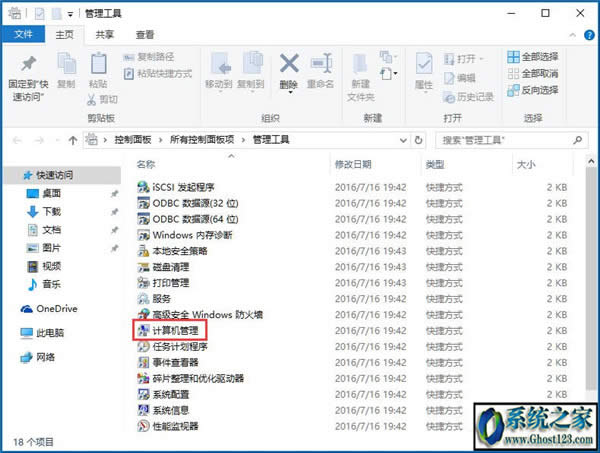Sort by 修改日期 column header
Viewport: 600px width, 453px height.
pyautogui.click(x=353, y=163)
